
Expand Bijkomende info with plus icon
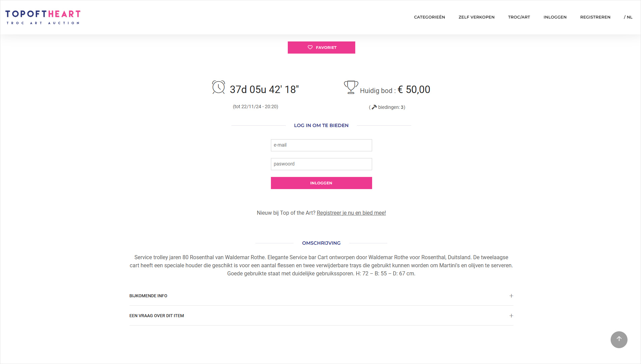click(511, 296)
